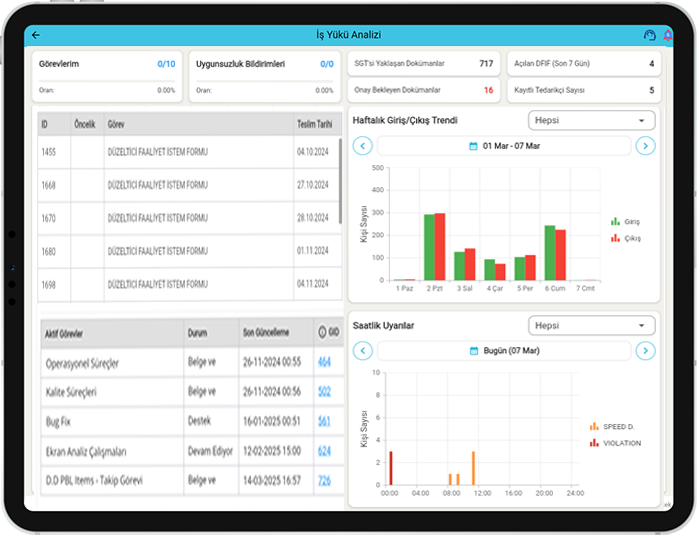Show next day in Saatlik Uyarılar
Screen dimensions: 700x537
646,351
